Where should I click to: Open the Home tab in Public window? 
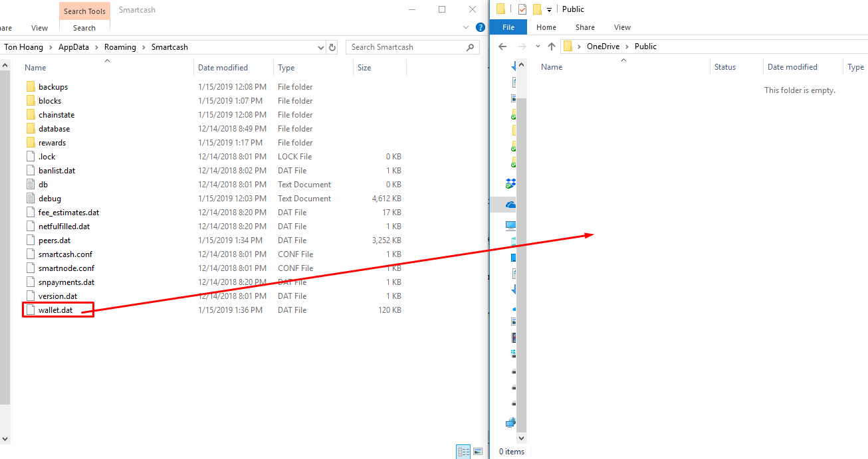pos(546,27)
